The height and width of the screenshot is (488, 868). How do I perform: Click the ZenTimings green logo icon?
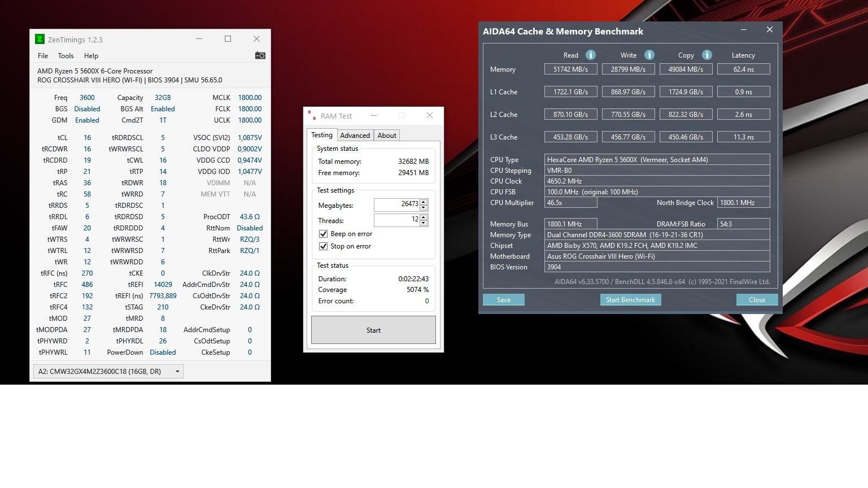coord(40,39)
